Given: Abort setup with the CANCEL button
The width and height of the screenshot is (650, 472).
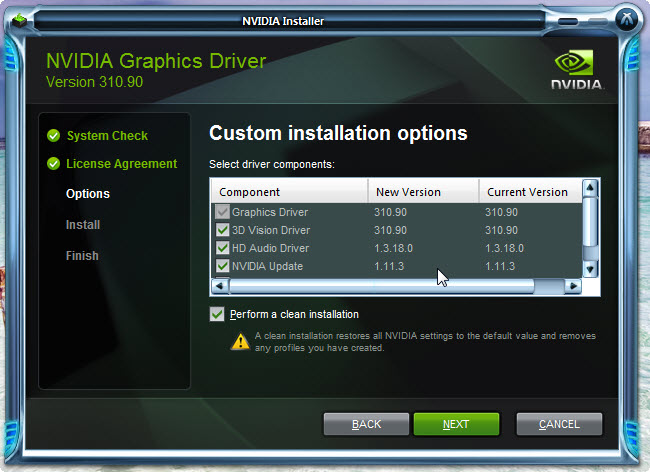Looking at the screenshot, I should (x=559, y=424).
